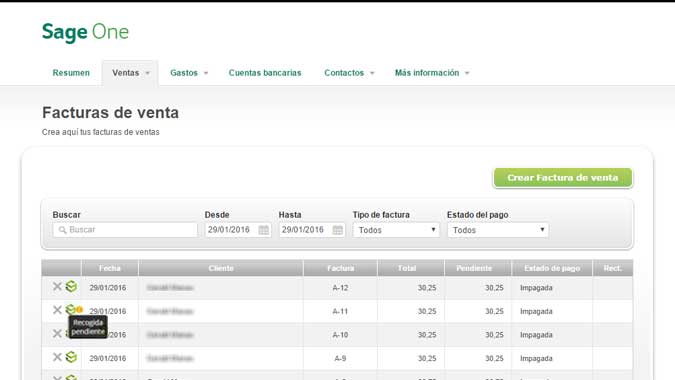Open the Estado del pago dropdown

click(498, 230)
